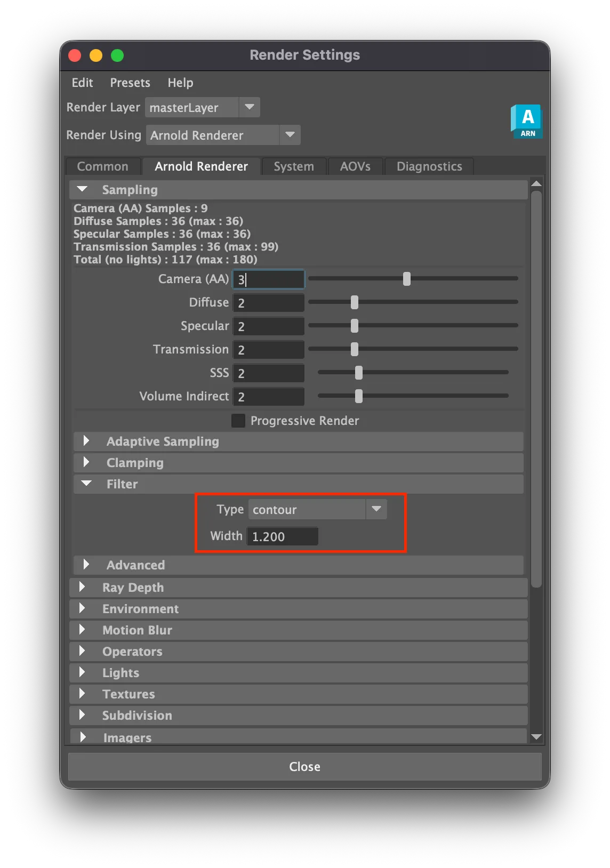This screenshot has width=610, height=868.
Task: Expand the Lights section
Action: [298, 673]
